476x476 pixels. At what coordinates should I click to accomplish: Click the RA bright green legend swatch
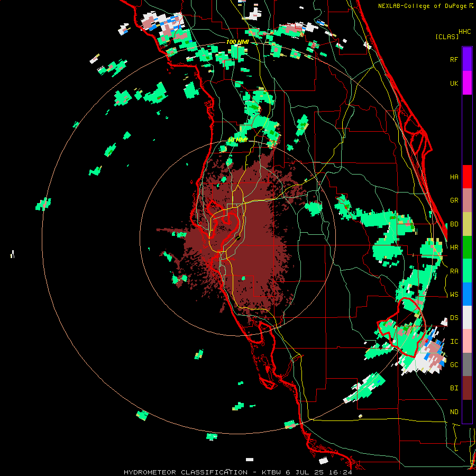[467, 271]
